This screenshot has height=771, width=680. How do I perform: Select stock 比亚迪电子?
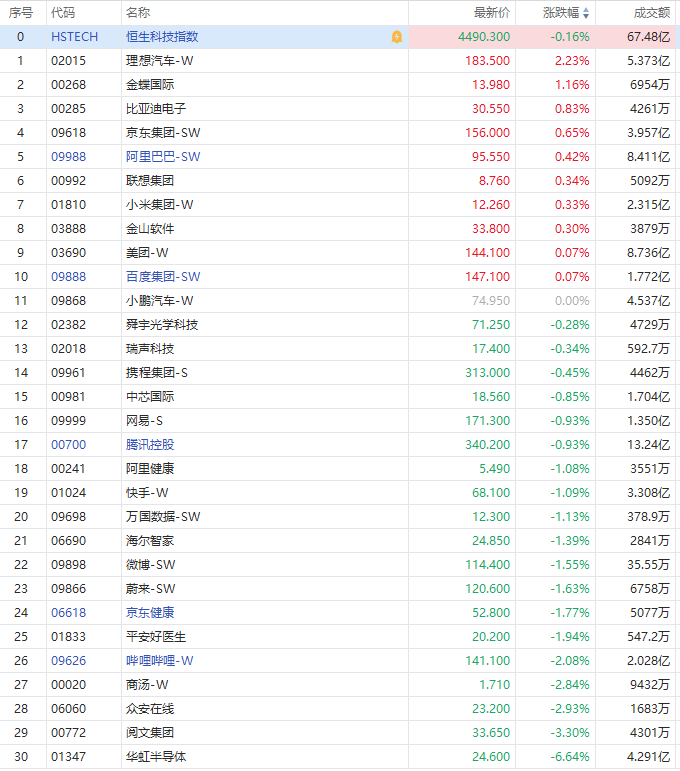[156, 109]
